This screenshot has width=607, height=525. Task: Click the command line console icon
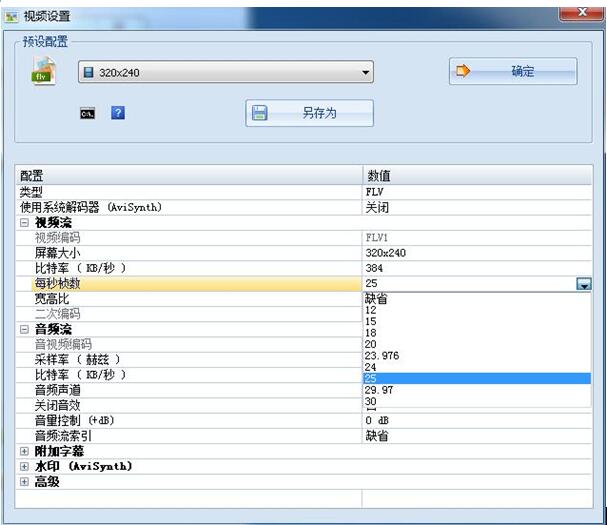click(x=87, y=113)
